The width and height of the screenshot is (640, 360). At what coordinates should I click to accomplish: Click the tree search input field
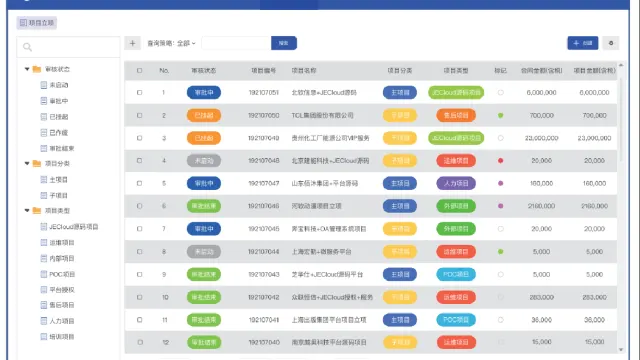[x=68, y=47]
